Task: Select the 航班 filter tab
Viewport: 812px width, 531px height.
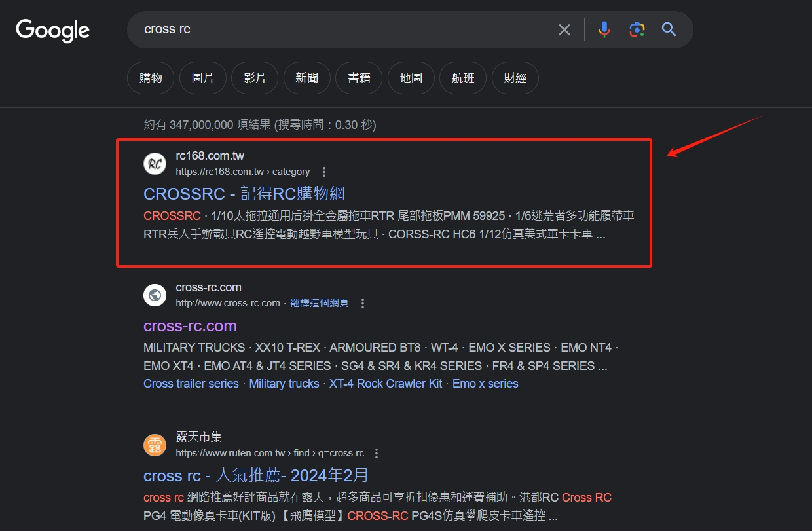Action: click(x=463, y=78)
